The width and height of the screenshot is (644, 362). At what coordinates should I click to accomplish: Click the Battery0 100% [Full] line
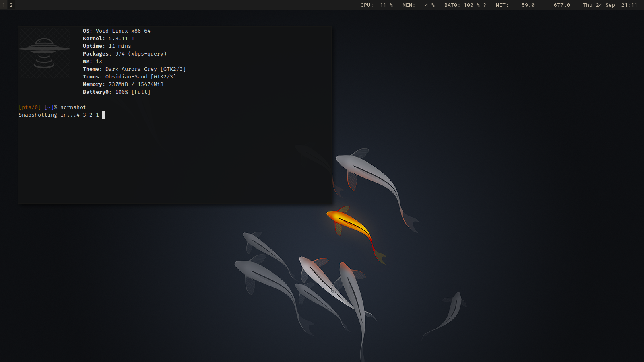(116, 92)
